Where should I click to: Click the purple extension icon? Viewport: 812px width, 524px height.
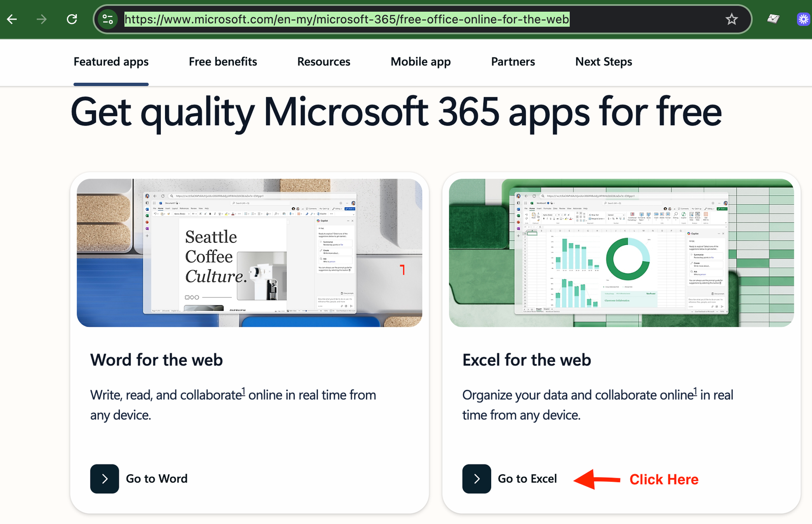coord(803,19)
